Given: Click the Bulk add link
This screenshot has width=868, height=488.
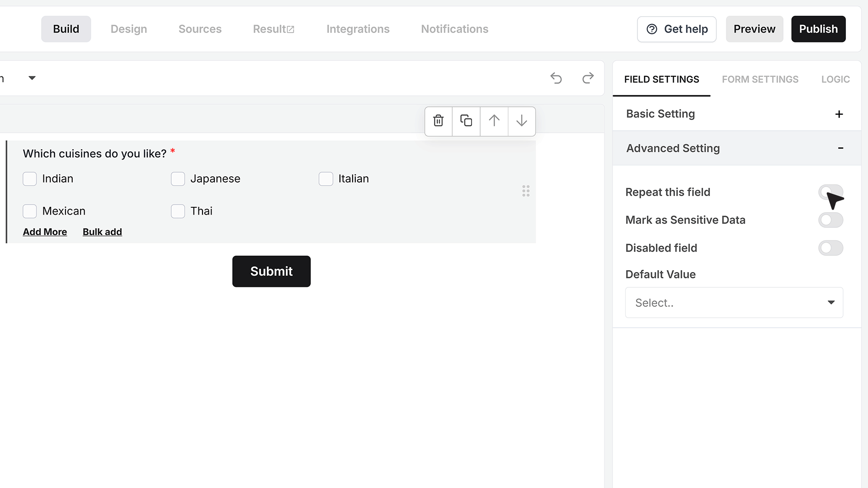Looking at the screenshot, I should [102, 232].
